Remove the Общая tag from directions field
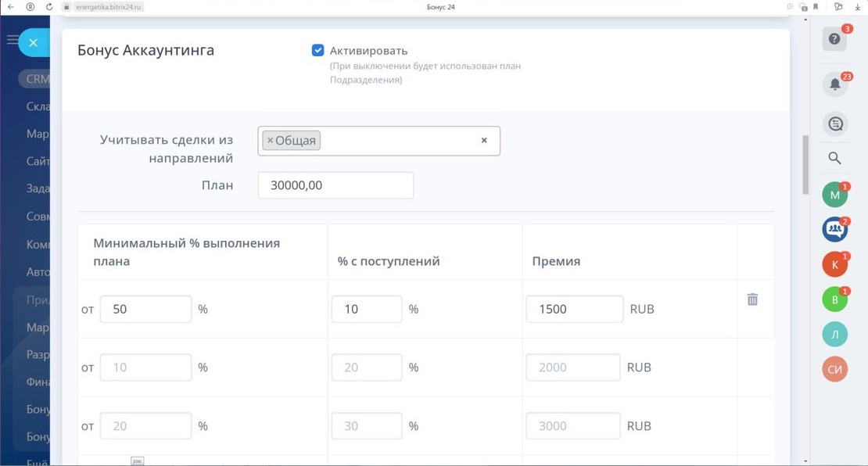 pos(271,140)
